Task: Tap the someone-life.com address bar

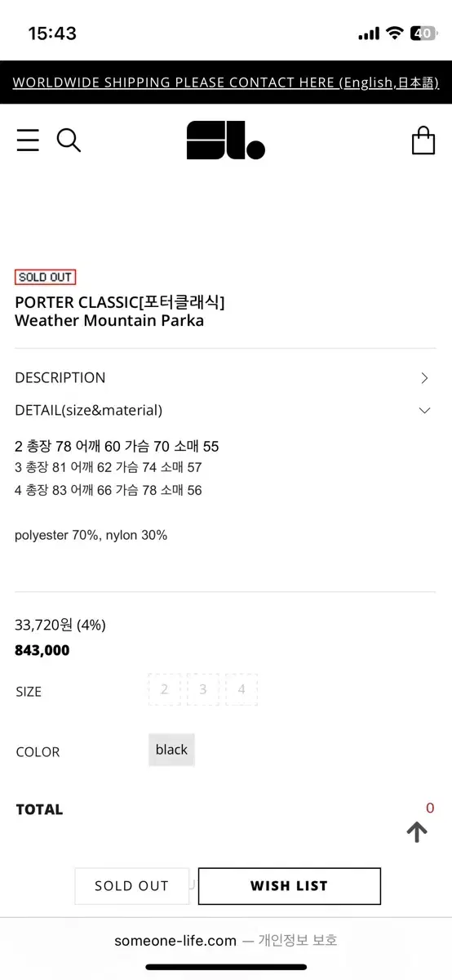Action: (226, 940)
